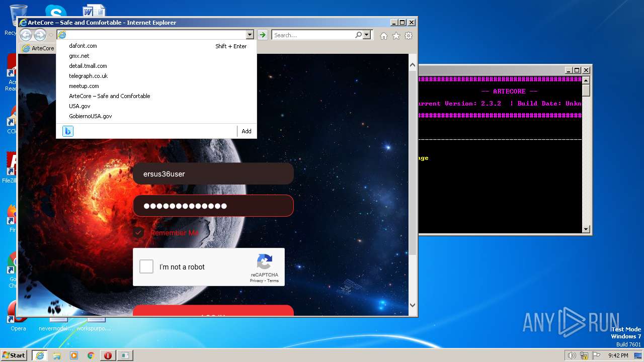The height and width of the screenshot is (362, 644).
Task: Click the Internet Explorer forward button
Action: (40, 35)
